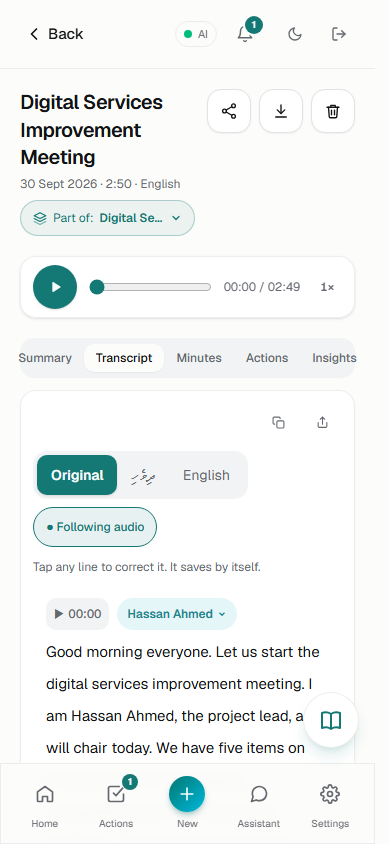Expand the 'Part of: Digital Se...' dropdown
The height and width of the screenshot is (844, 390).
(x=108, y=218)
